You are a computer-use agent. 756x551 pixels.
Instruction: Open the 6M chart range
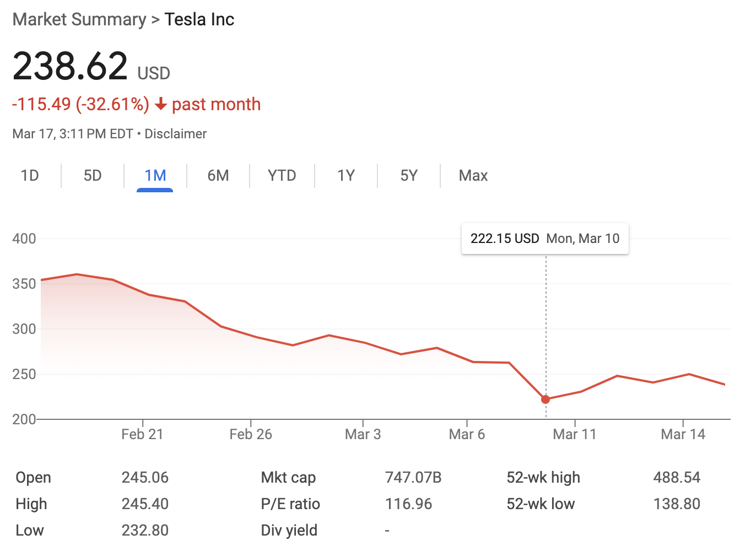click(x=218, y=176)
